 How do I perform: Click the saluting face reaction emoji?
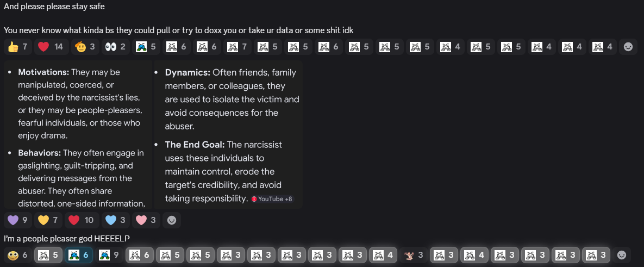[x=85, y=47]
